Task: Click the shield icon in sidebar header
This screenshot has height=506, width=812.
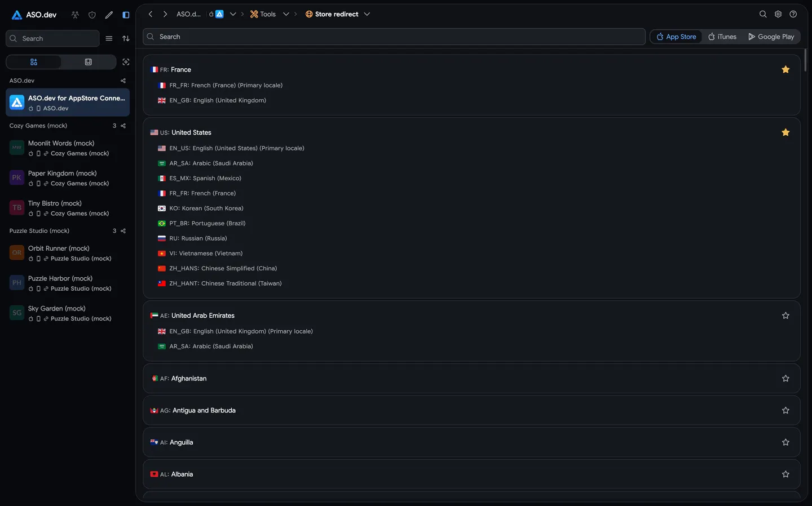Action: pos(92,15)
